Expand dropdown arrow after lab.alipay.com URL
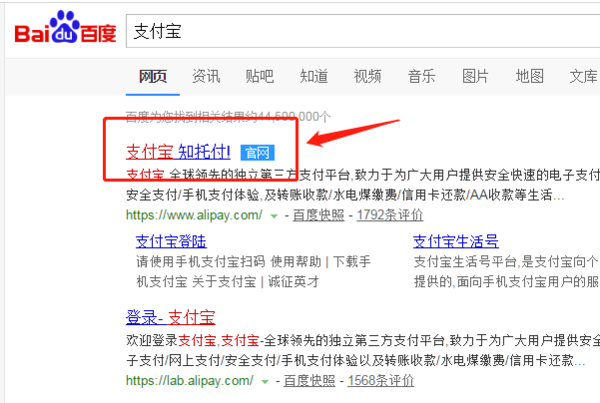The height and width of the screenshot is (403, 600). (265, 382)
